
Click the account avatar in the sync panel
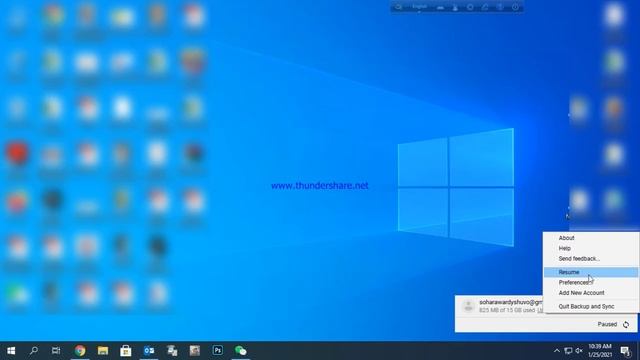point(469,306)
